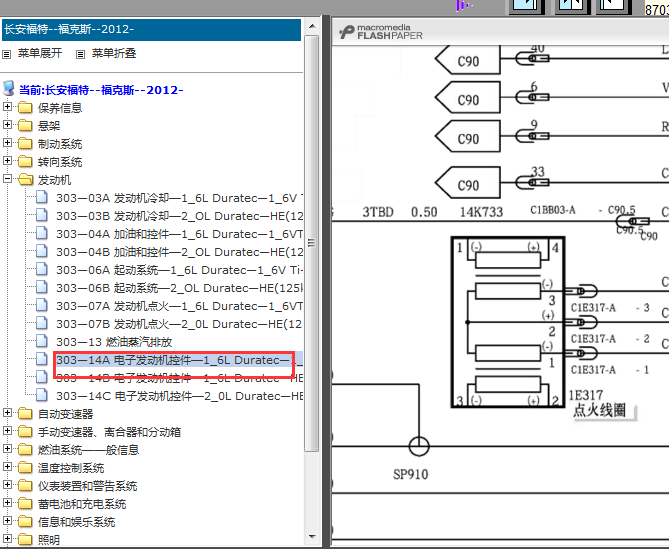Open the 仪表装置和警告系统 folder label
This screenshot has width=669, height=549.
[x=87, y=486]
